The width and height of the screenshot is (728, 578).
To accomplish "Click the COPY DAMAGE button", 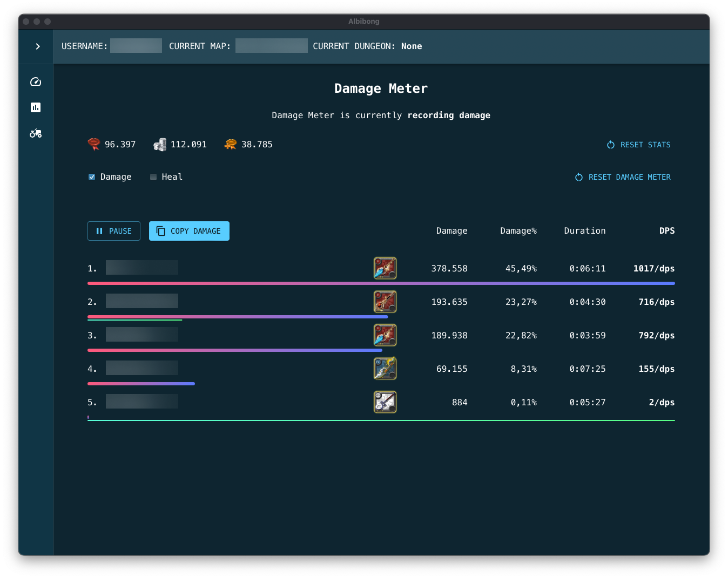I will coord(189,231).
